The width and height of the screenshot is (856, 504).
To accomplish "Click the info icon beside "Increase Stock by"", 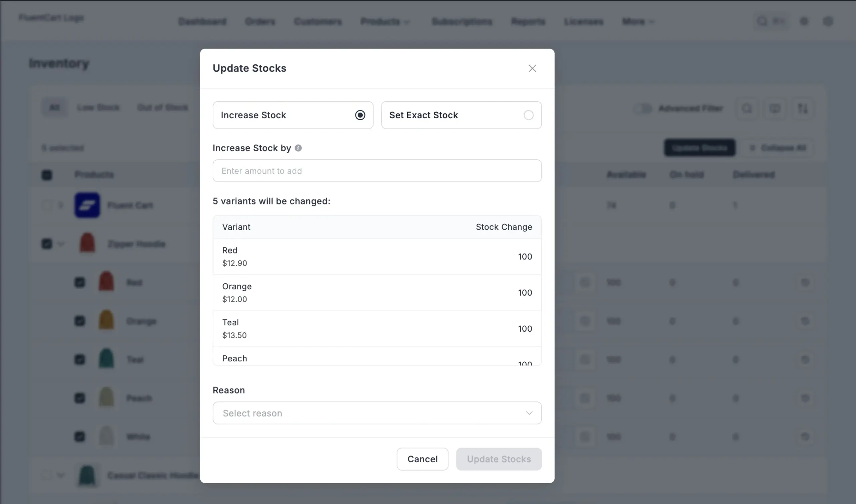I will (x=298, y=148).
